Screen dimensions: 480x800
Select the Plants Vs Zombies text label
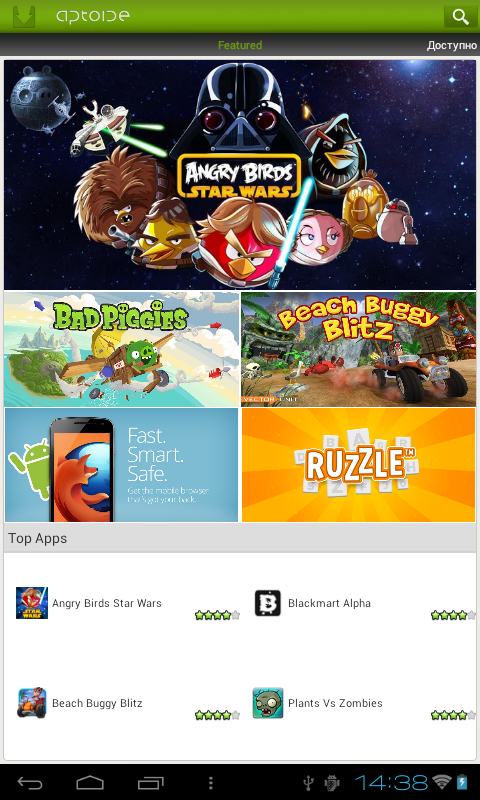click(x=335, y=703)
